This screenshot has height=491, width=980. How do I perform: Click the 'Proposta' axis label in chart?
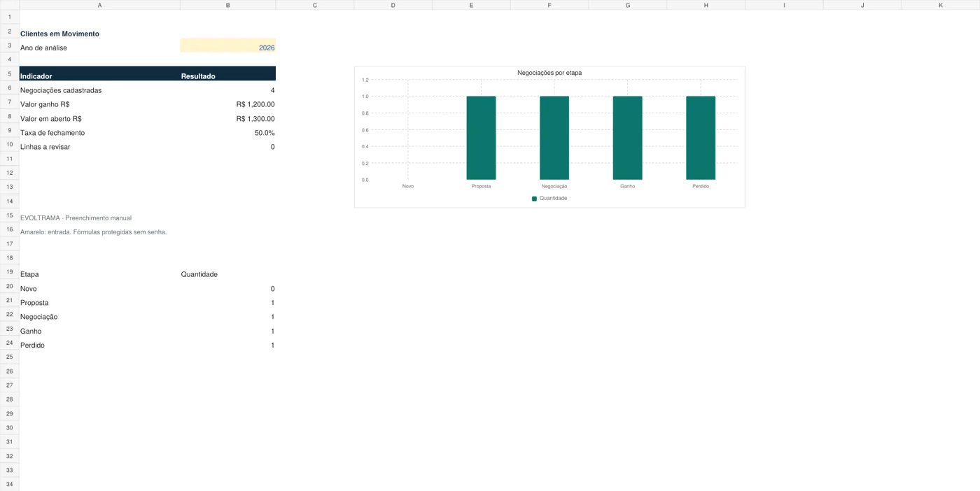point(481,187)
